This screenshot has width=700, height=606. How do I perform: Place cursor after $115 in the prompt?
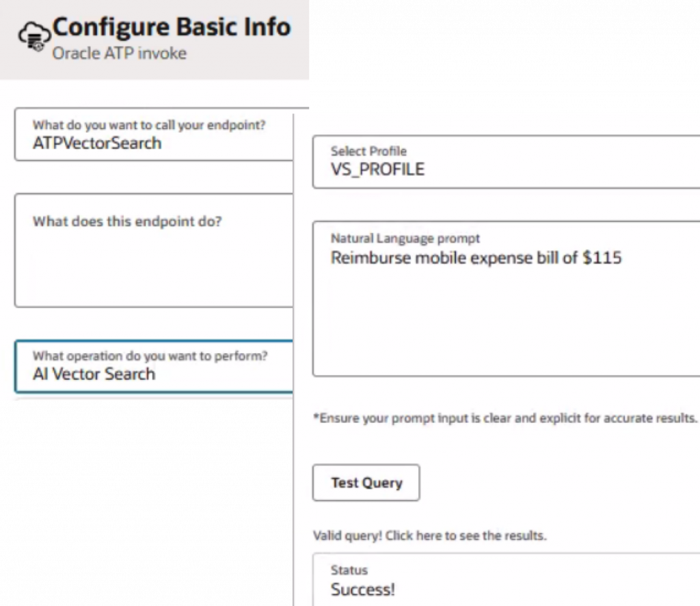tap(622, 258)
